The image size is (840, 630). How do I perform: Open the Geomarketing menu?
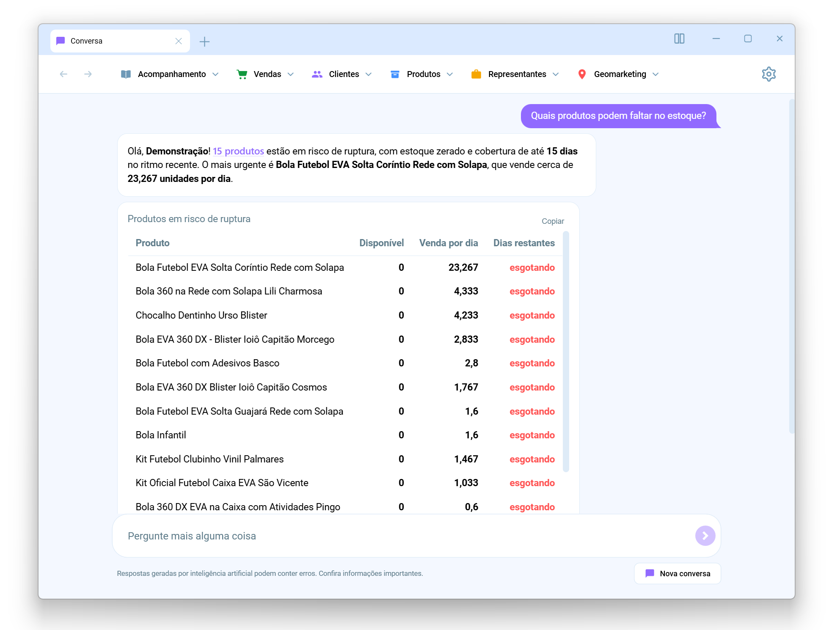(x=618, y=74)
